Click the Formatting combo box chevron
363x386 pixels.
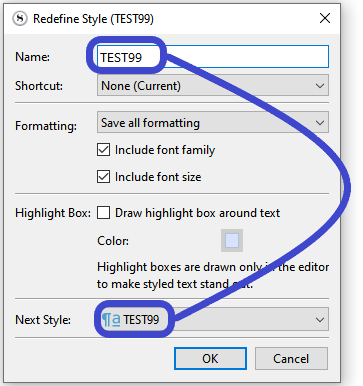[320, 123]
